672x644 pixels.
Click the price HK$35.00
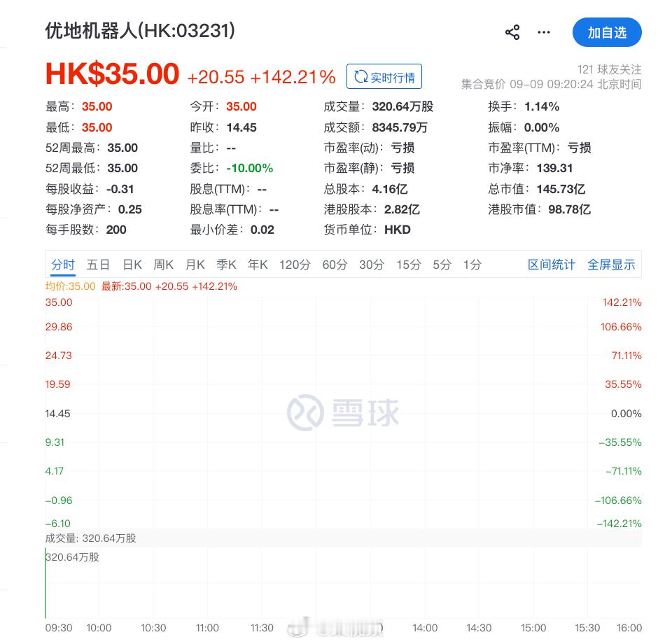coord(112,73)
